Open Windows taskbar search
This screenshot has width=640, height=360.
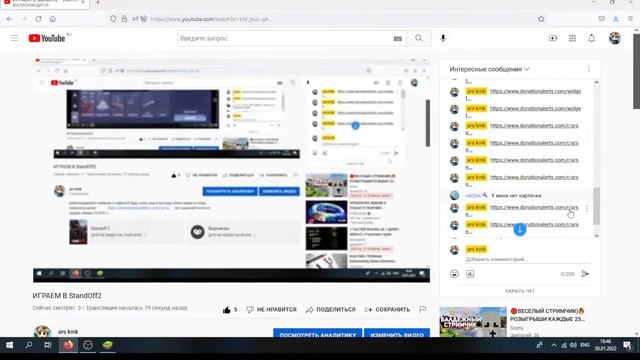[x=29, y=345]
